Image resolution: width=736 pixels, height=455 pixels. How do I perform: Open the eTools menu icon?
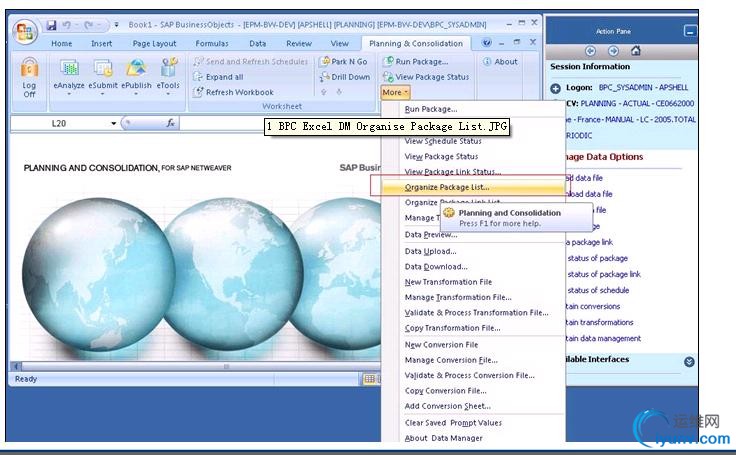(x=168, y=75)
